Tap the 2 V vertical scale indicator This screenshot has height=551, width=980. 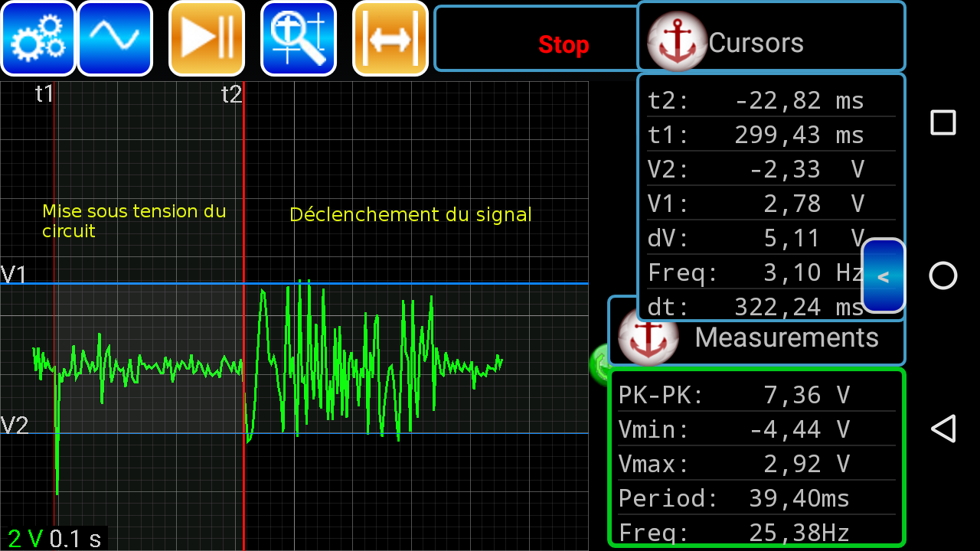click(x=24, y=539)
